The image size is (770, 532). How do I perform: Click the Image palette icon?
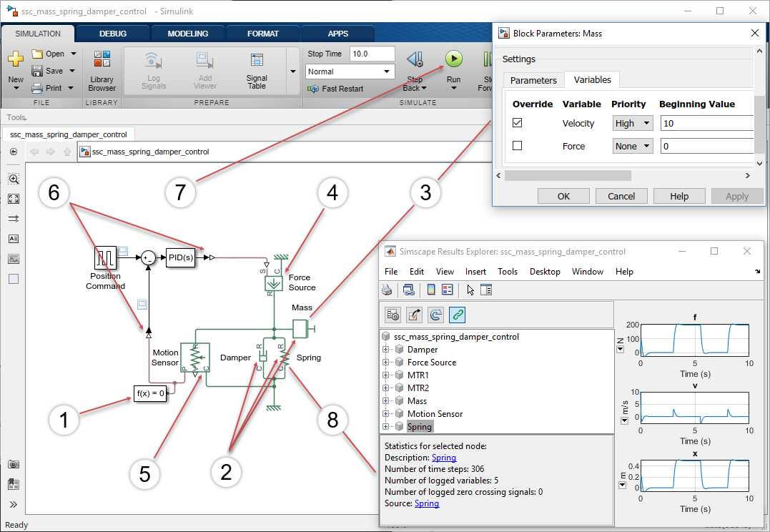coord(14,259)
